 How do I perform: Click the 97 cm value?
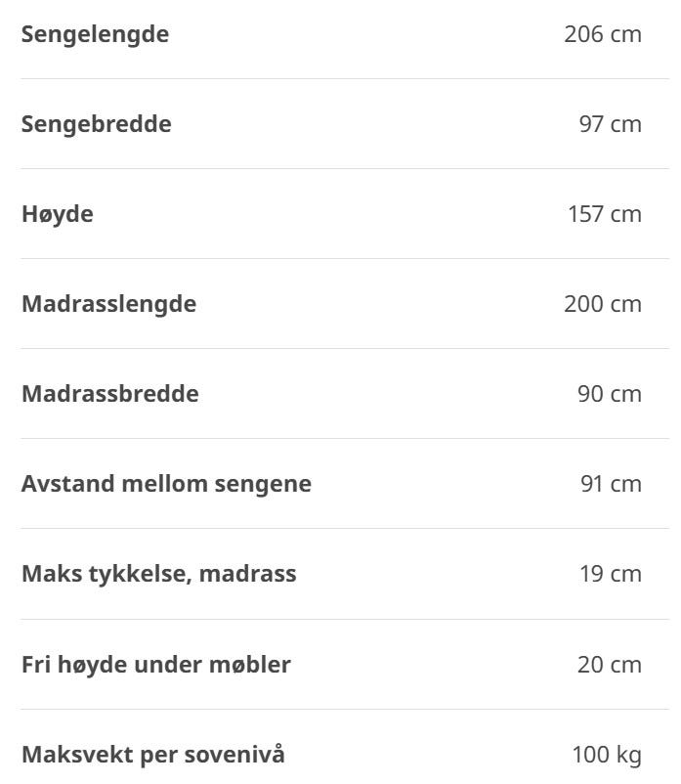click(610, 124)
